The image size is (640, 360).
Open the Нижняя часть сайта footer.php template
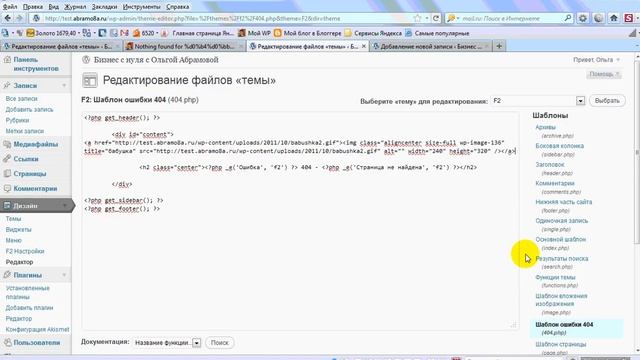point(564,202)
